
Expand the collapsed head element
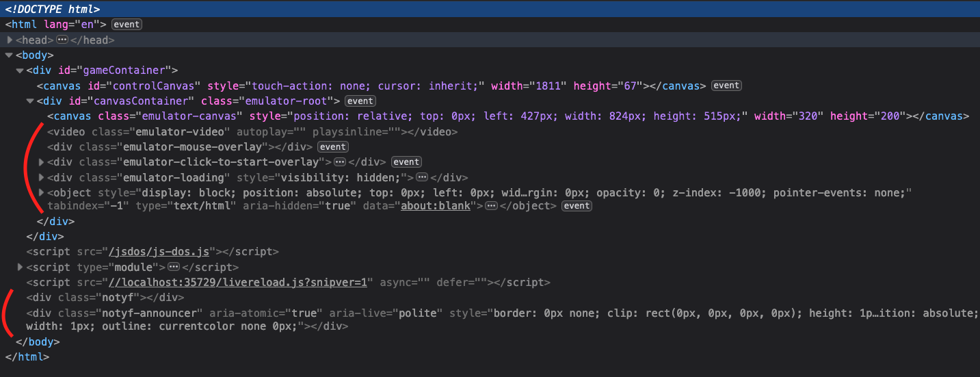click(10, 40)
